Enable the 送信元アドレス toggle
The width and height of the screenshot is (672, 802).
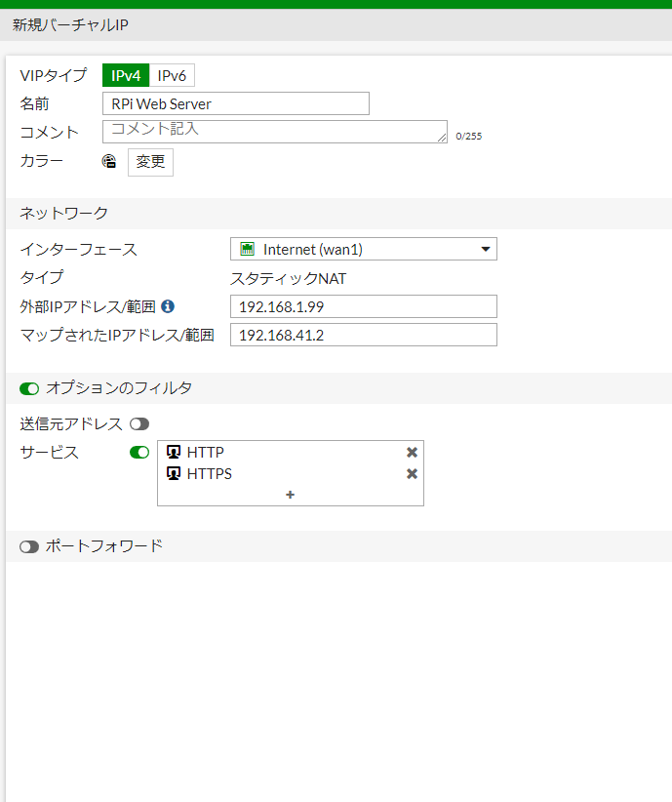pyautogui.click(x=139, y=423)
